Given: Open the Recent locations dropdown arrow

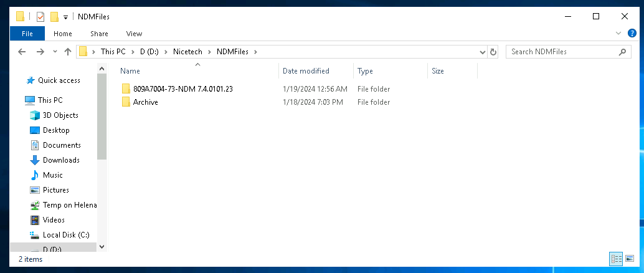Looking at the screenshot, I should [55, 52].
